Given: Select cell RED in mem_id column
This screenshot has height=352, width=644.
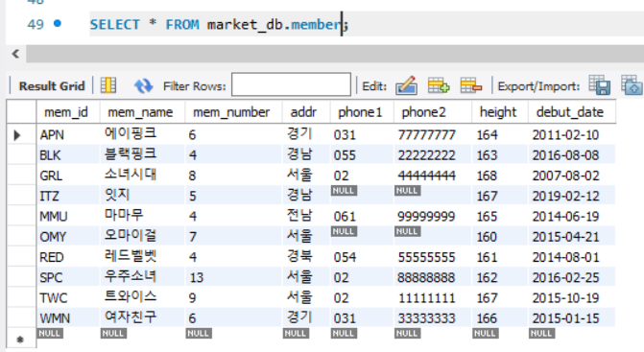Looking at the screenshot, I should click(68, 257).
